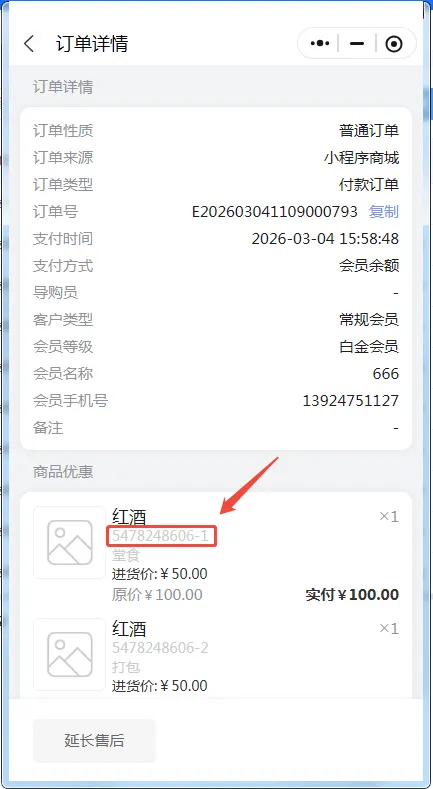This screenshot has width=433, height=789.
Task: Close mini program via target circle icon
Action: point(394,44)
